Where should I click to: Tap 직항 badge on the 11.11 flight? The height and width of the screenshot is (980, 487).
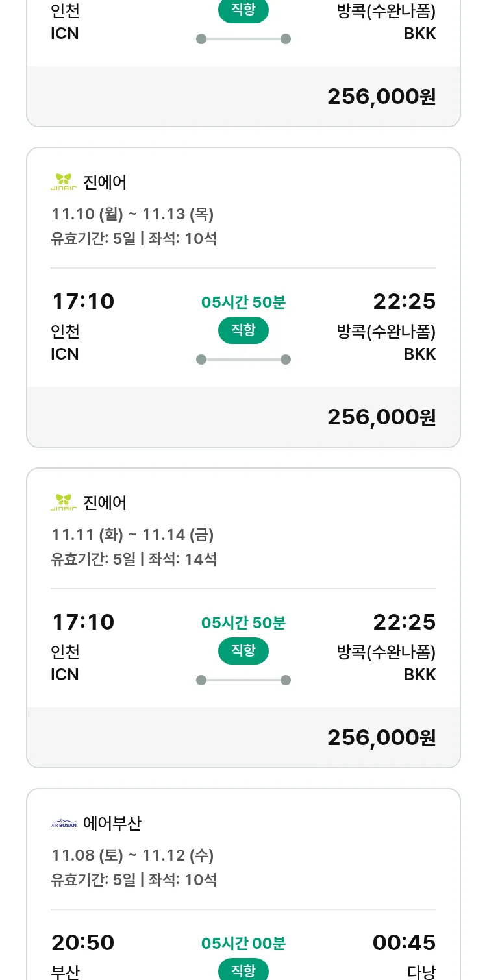tap(243, 651)
